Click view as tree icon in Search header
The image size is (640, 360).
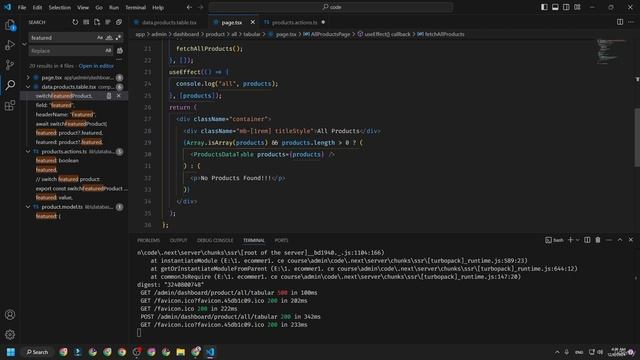pyautogui.click(x=108, y=22)
